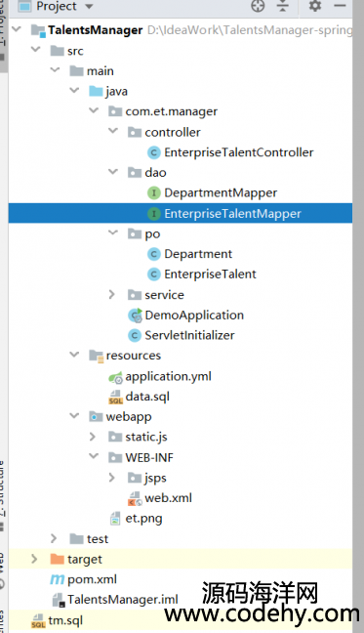364x633 pixels.
Task: Click the locate/scroll-from-source crosshair icon
Action: (x=258, y=6)
